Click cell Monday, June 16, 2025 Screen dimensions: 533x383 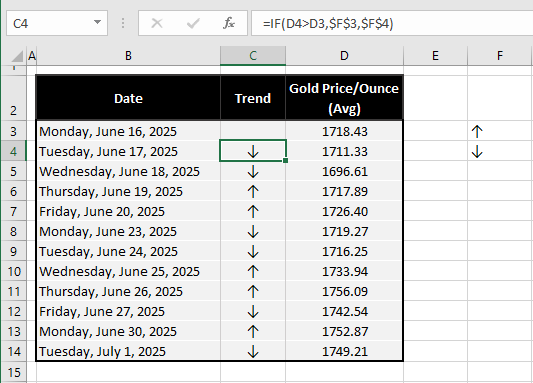point(128,131)
